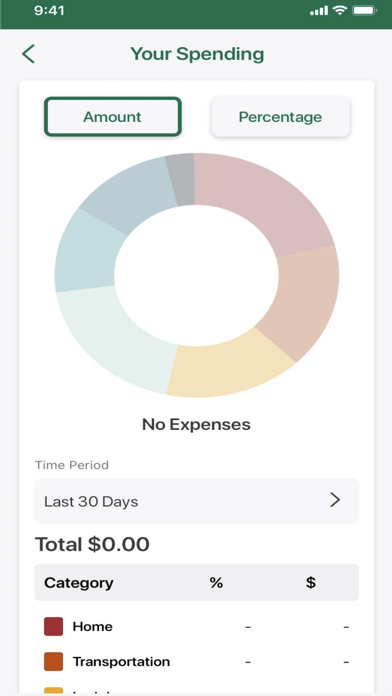
Task: Tap the Wi-Fi status icon
Action: click(341, 11)
